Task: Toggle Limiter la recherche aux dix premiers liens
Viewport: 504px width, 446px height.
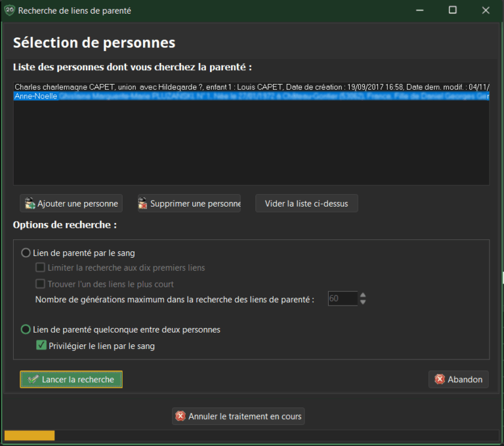Action: [41, 268]
